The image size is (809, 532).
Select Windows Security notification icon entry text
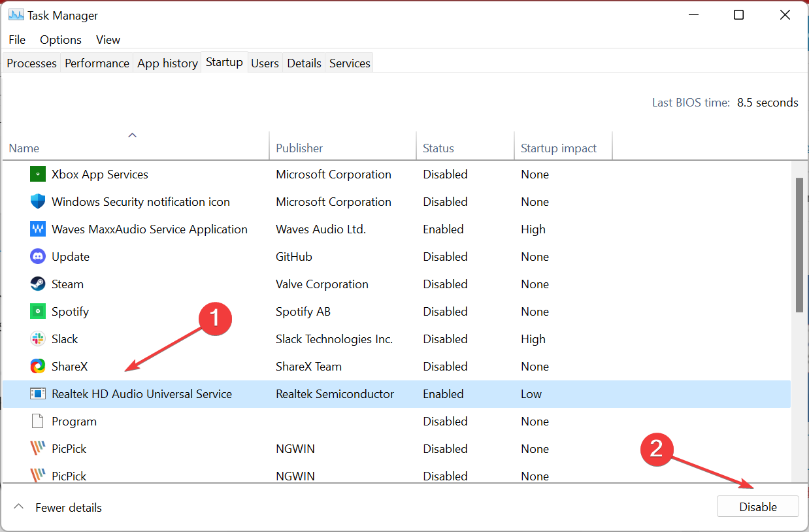[141, 202]
